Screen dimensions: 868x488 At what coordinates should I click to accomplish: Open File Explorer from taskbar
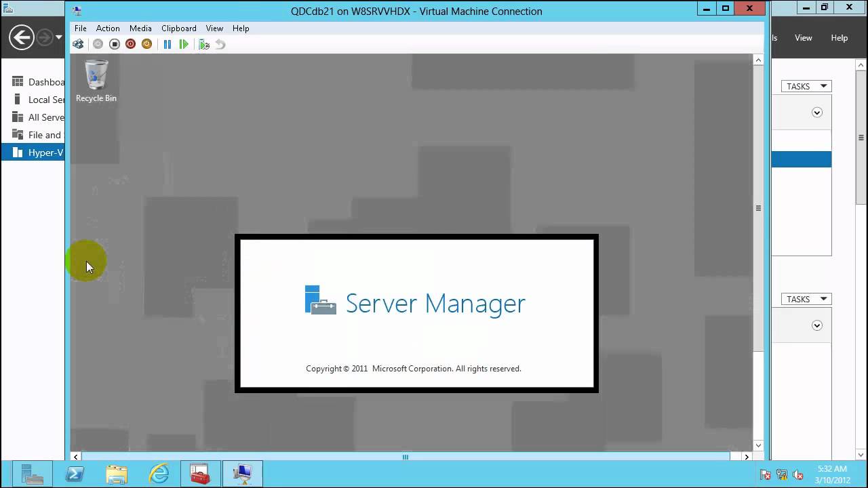click(x=117, y=474)
